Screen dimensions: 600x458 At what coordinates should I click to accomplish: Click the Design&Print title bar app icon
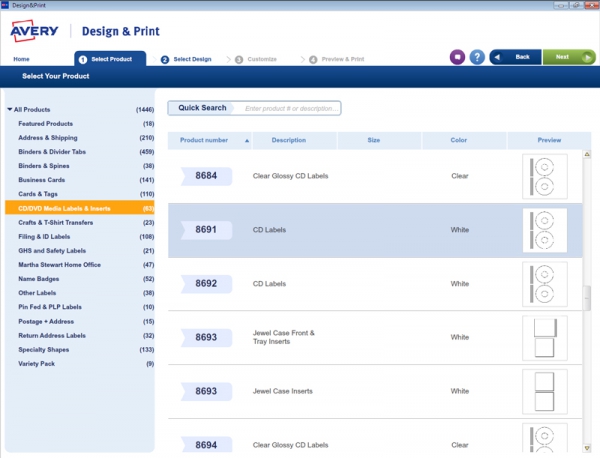click(x=5, y=5)
